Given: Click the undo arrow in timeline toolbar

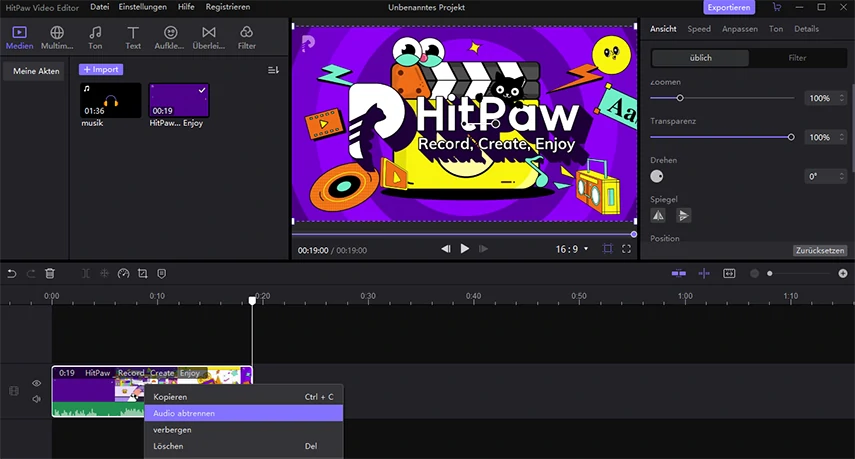Looking at the screenshot, I should click(11, 274).
